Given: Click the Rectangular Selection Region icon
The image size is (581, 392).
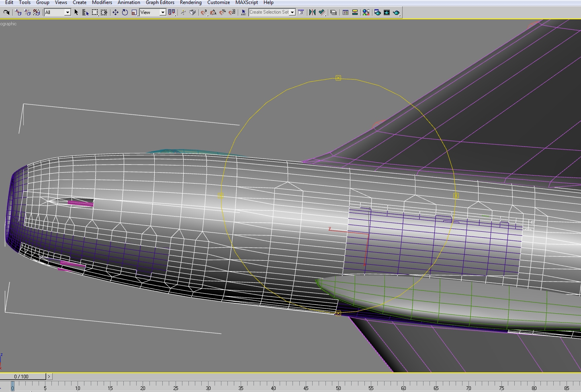Looking at the screenshot, I should [95, 12].
